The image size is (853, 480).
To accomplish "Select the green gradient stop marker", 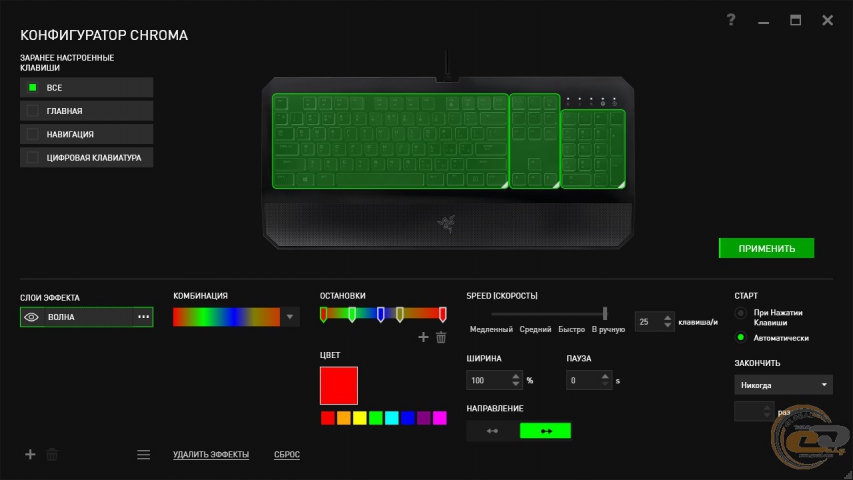I will 352,315.
